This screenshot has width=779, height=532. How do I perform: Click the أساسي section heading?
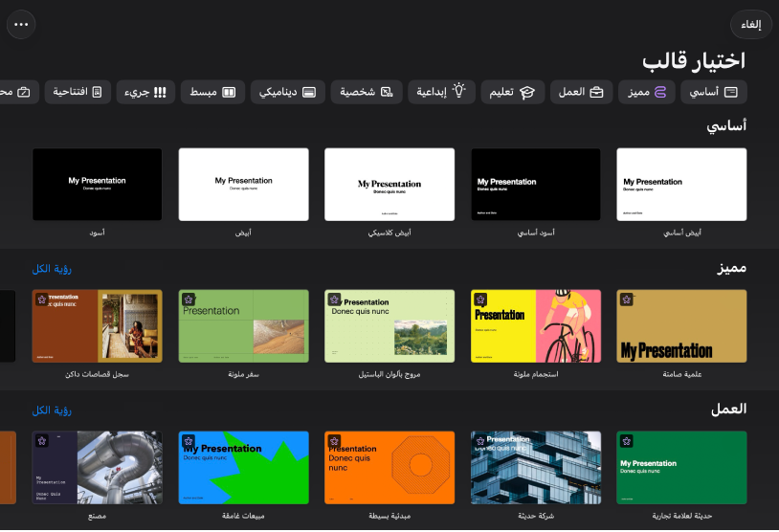(726, 126)
